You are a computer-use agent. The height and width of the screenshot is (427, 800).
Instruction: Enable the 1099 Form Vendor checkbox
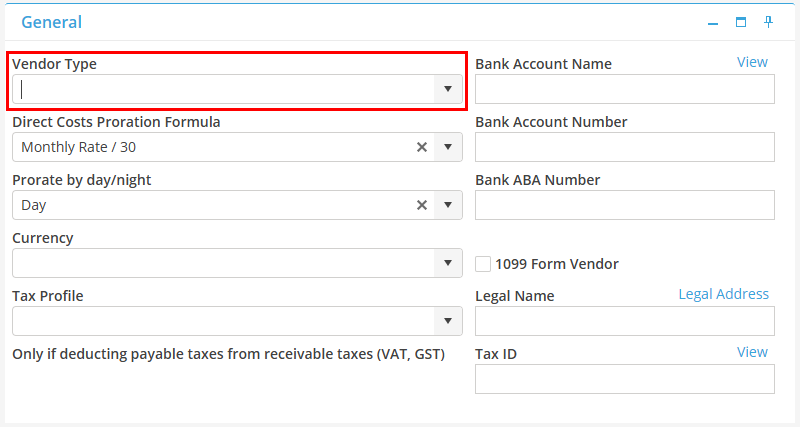[x=483, y=264]
